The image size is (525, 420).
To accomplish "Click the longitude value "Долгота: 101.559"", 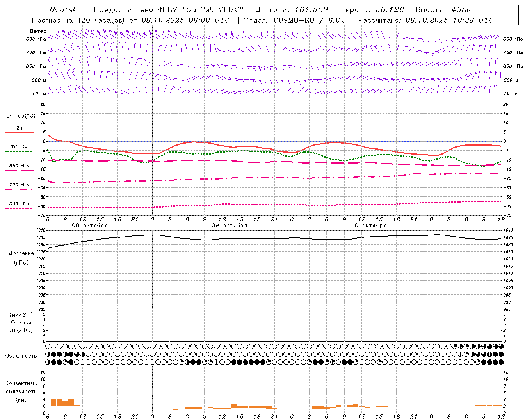I will (x=292, y=10).
